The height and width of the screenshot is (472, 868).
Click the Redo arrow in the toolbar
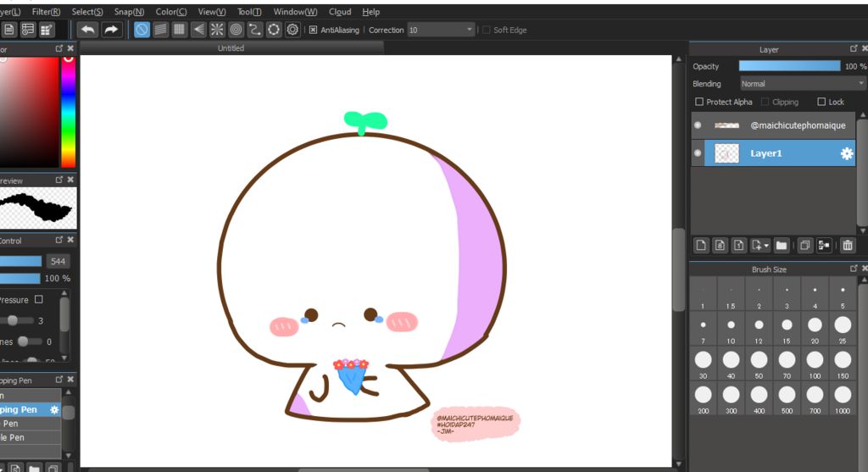coord(112,30)
